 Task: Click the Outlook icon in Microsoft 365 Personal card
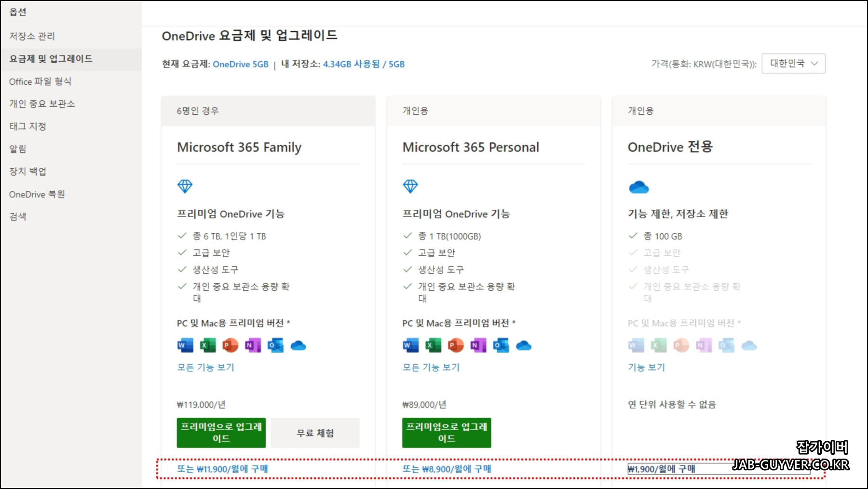coord(501,345)
